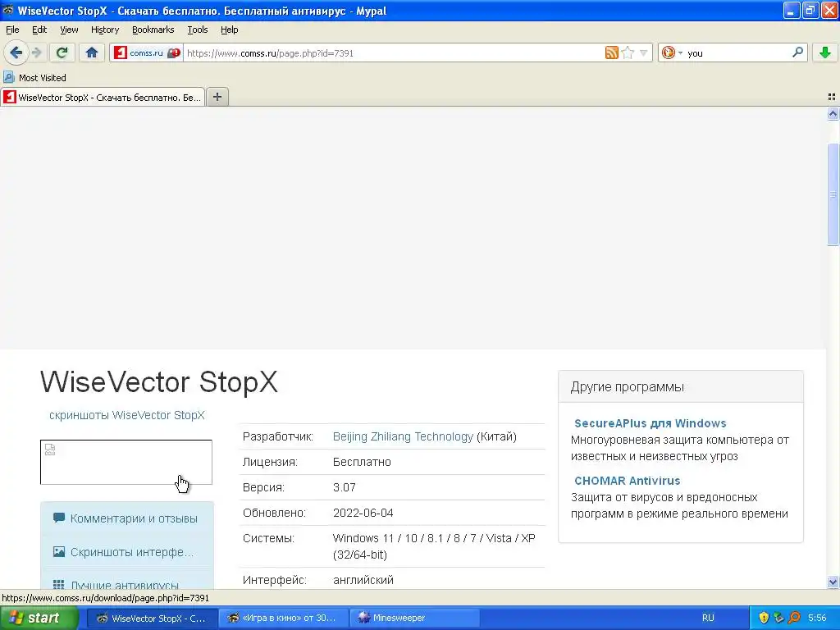Open Downloads with the green arrow
The image size is (840, 630).
pyautogui.click(x=824, y=52)
